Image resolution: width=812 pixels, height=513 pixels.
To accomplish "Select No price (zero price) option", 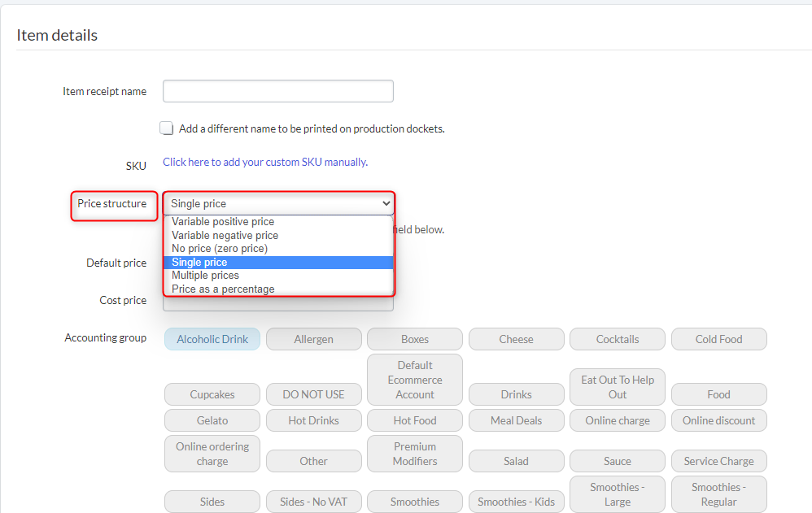I will pyautogui.click(x=220, y=249).
